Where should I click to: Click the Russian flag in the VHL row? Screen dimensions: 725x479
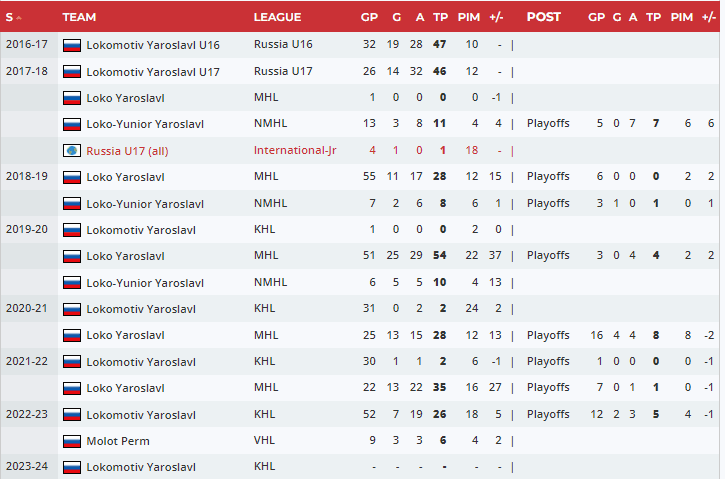(x=71, y=441)
